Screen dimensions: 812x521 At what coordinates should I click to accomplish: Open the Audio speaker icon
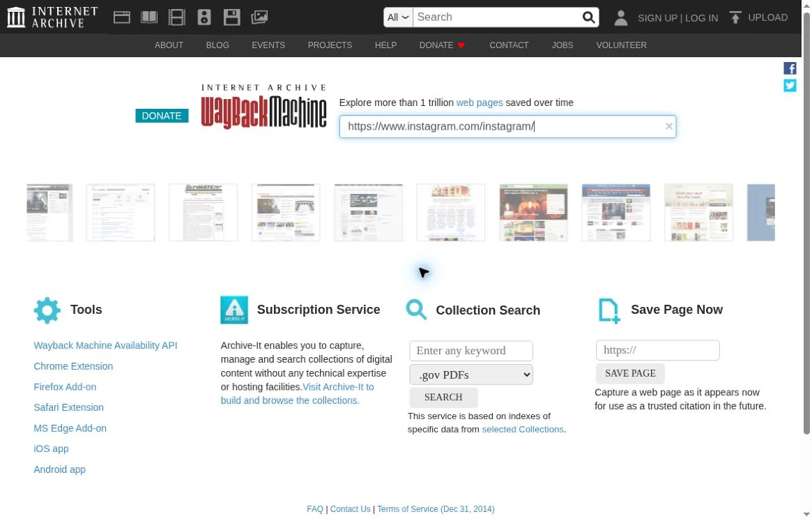(204, 17)
